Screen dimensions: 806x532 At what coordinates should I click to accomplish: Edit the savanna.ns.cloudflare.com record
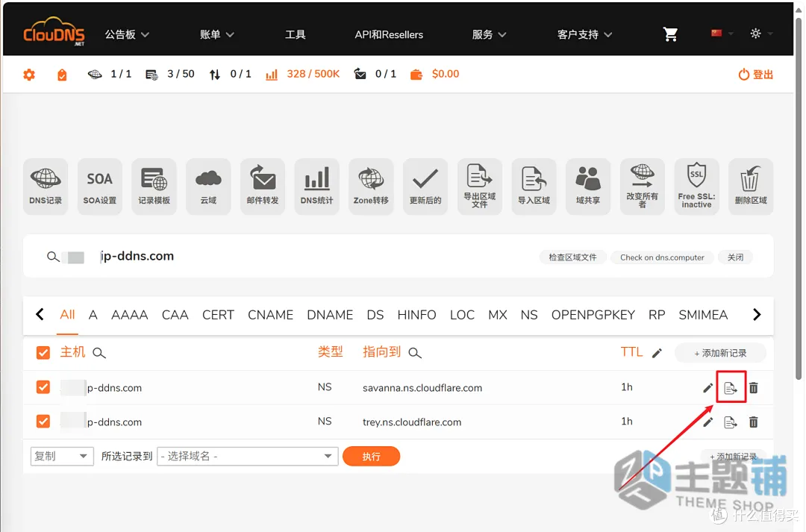click(x=707, y=388)
